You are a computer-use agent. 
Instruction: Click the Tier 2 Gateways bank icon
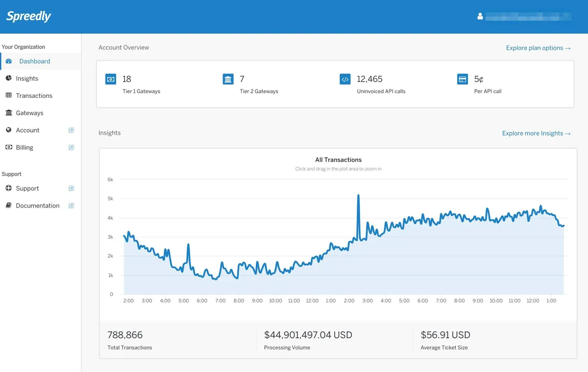228,79
